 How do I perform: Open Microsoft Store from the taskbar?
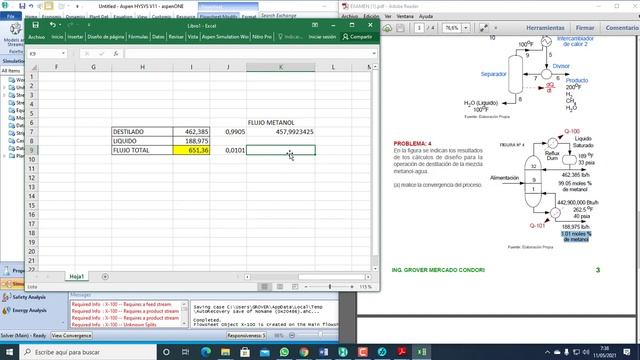click(x=245, y=352)
